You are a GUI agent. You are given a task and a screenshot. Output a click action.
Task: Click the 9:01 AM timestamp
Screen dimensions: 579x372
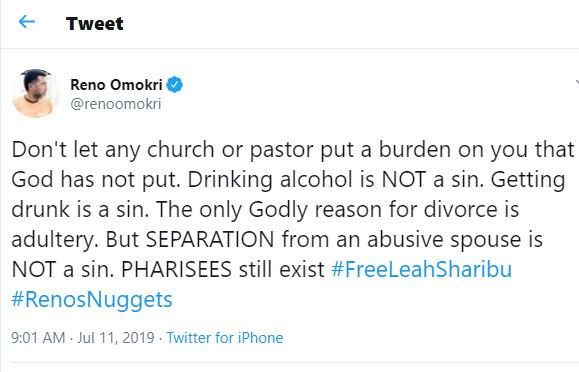point(38,338)
